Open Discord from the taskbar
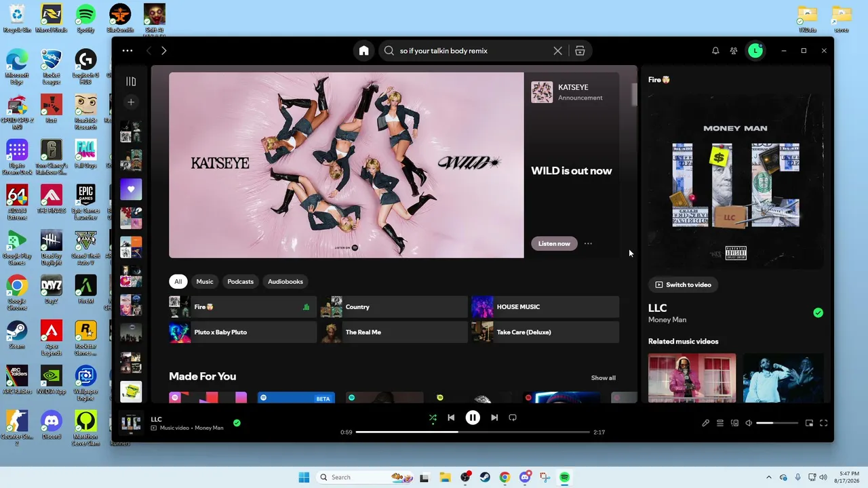The height and width of the screenshot is (488, 868). (x=525, y=477)
